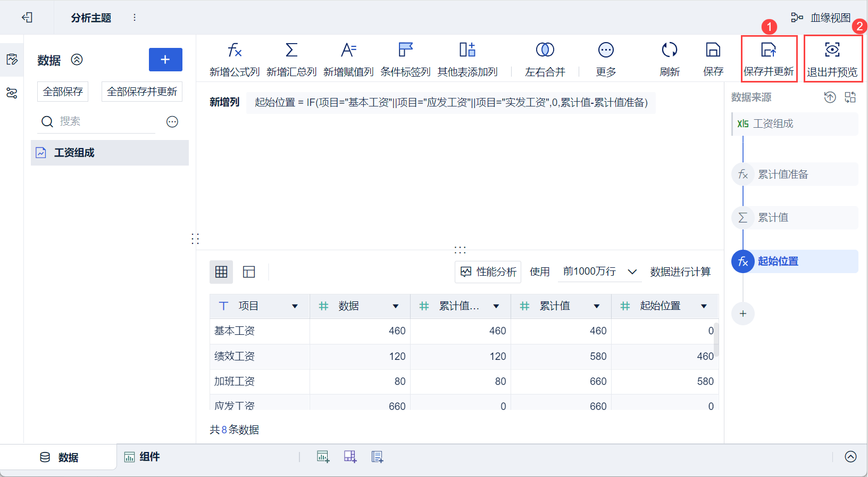Click 退出并预览 to exit and preview
Image resolution: width=868 pixels, height=477 pixels.
(x=832, y=51)
